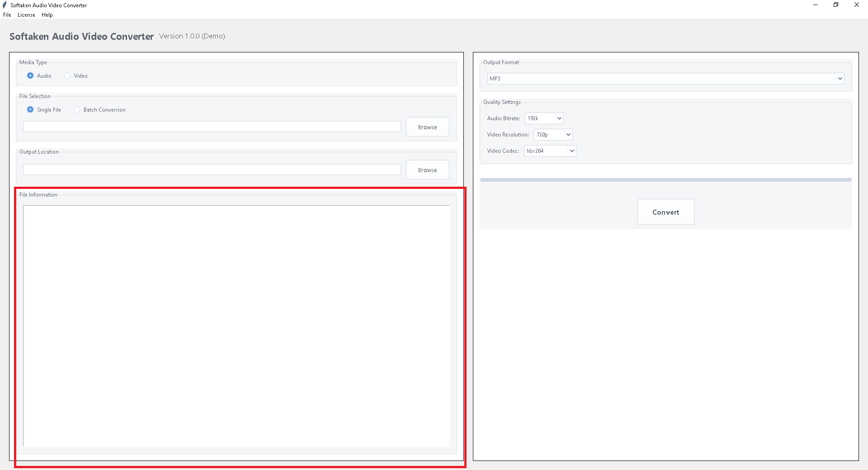
Task: Click the "Video Codec:" label
Action: 503,151
